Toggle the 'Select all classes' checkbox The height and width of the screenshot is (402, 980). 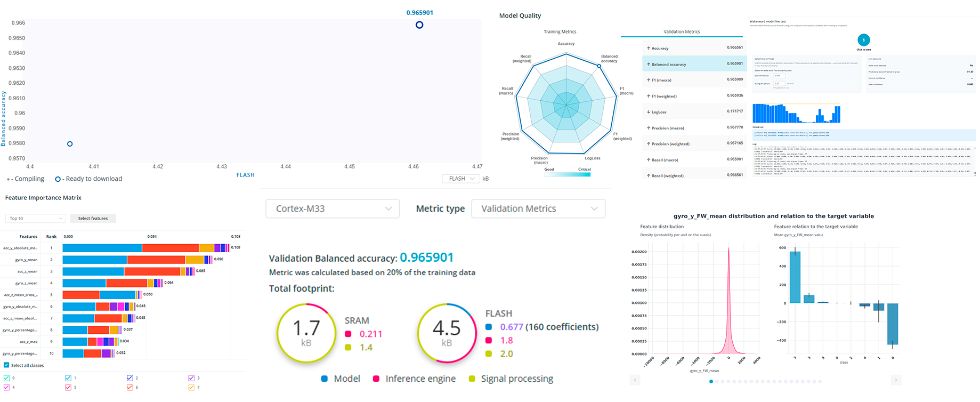[x=6, y=365]
